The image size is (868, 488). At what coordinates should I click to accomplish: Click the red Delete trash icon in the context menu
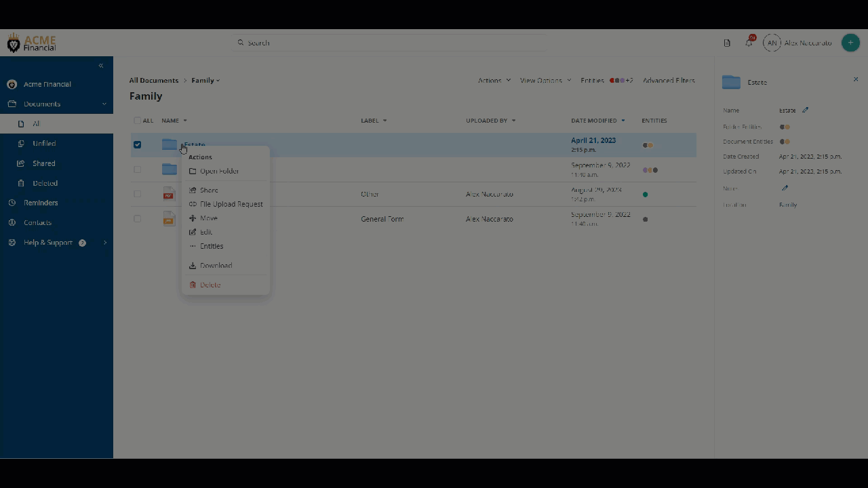193,285
